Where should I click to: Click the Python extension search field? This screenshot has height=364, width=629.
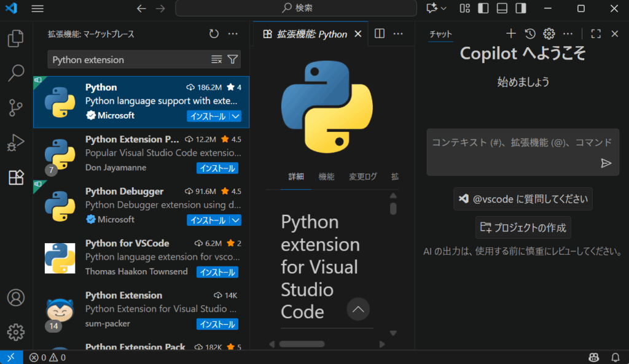click(129, 60)
